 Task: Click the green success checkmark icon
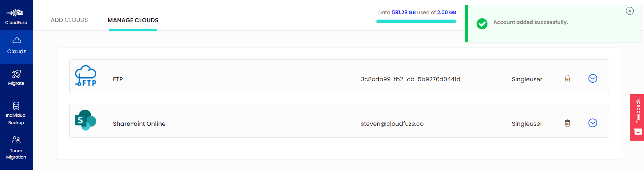coord(482,24)
